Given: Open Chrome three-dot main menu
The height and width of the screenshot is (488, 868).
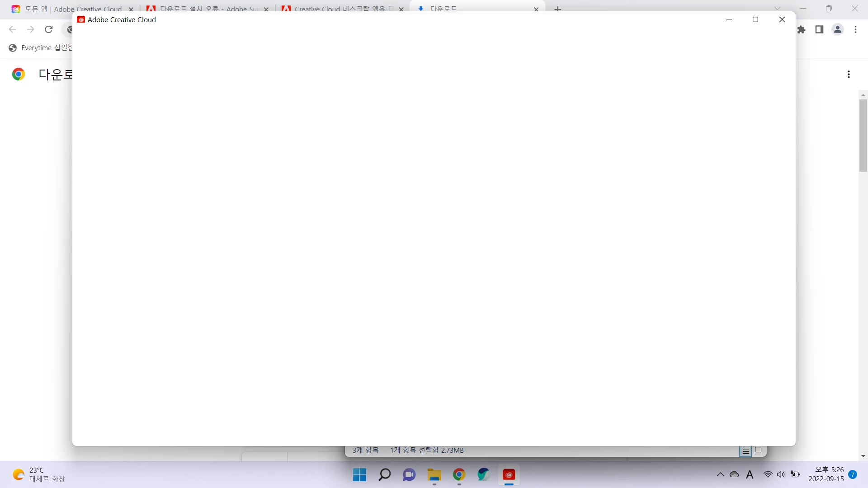Looking at the screenshot, I should click(855, 30).
